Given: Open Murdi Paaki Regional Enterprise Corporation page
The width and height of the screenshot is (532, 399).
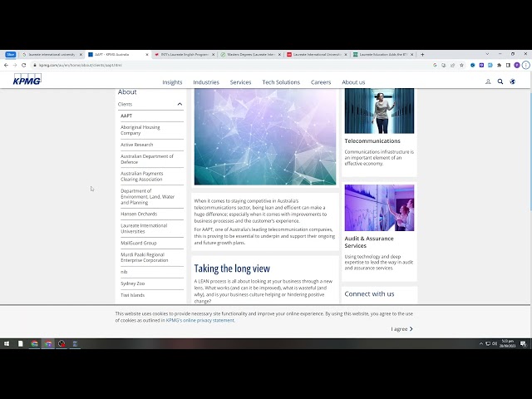Looking at the screenshot, I should (x=144, y=257).
